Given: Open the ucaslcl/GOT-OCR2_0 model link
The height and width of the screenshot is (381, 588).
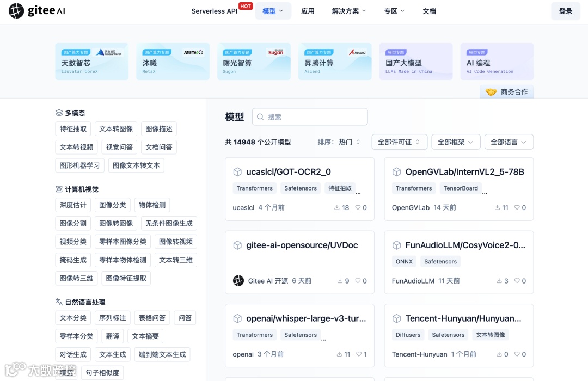Looking at the screenshot, I should [289, 172].
